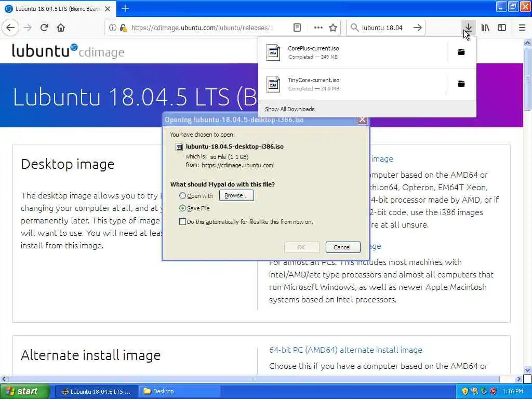Click the address bar URL field
This screenshot has height=399, width=532.
[x=202, y=28]
